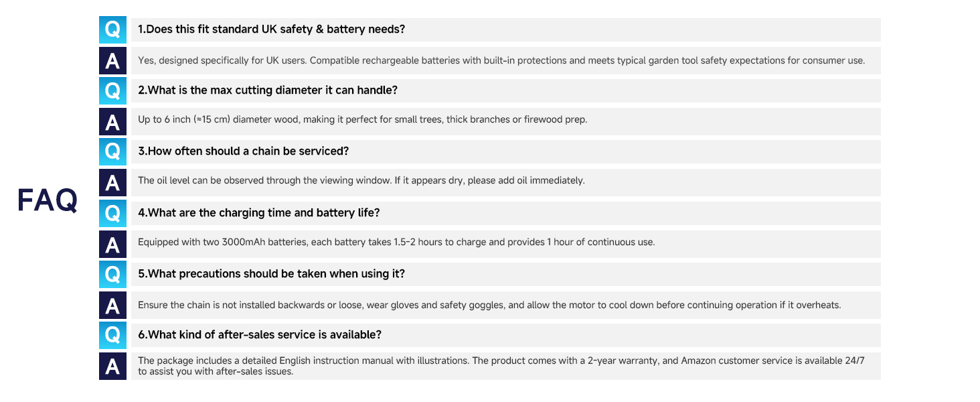This screenshot has width=980, height=402.
Task: Expand question 1 about UK safety needs
Action: pyautogui.click(x=271, y=29)
